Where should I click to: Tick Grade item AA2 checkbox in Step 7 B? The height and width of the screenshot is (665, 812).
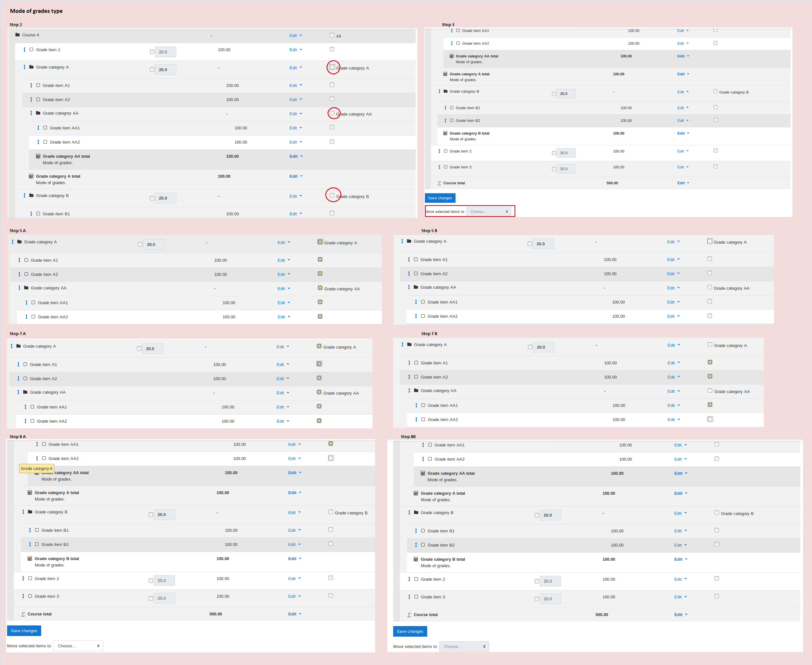point(710,419)
